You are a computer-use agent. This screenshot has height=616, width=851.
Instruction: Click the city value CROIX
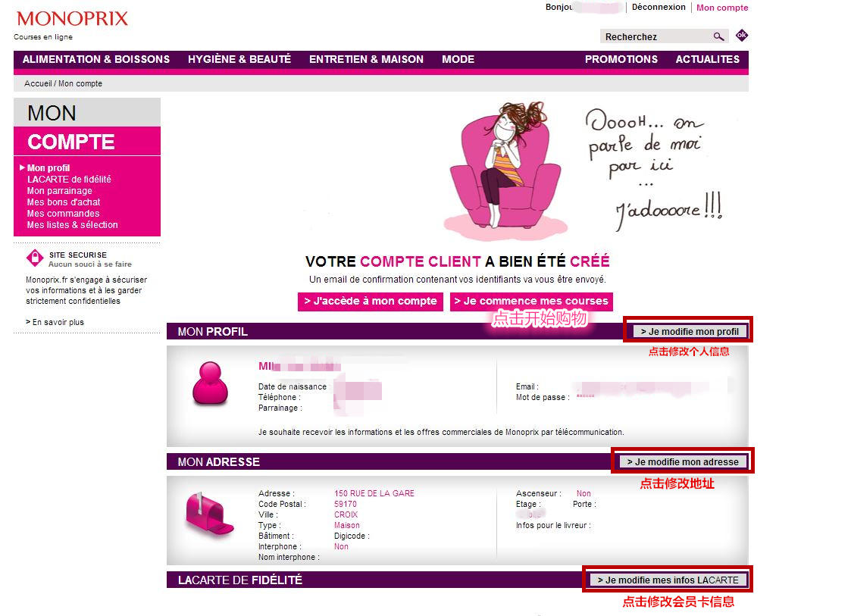346,514
